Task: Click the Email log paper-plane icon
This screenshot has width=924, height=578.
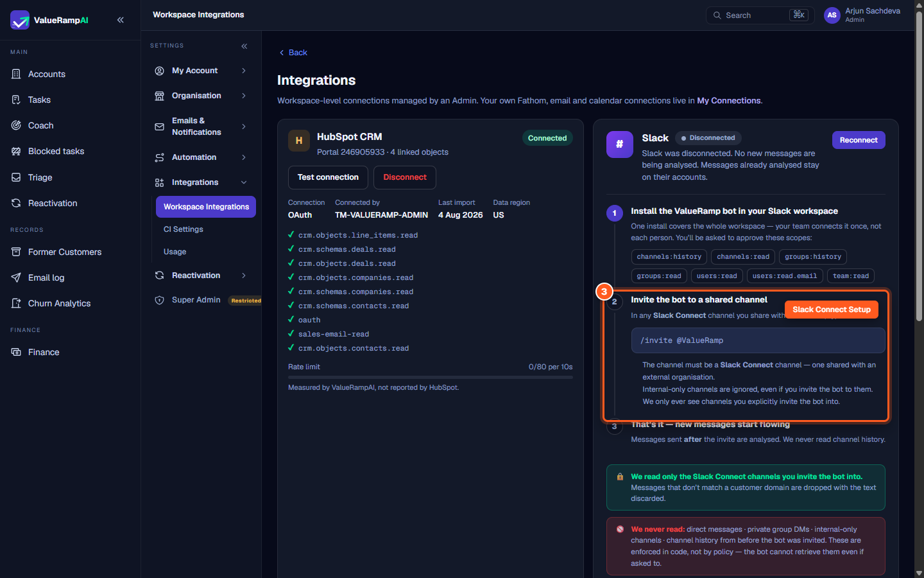Action: point(16,277)
